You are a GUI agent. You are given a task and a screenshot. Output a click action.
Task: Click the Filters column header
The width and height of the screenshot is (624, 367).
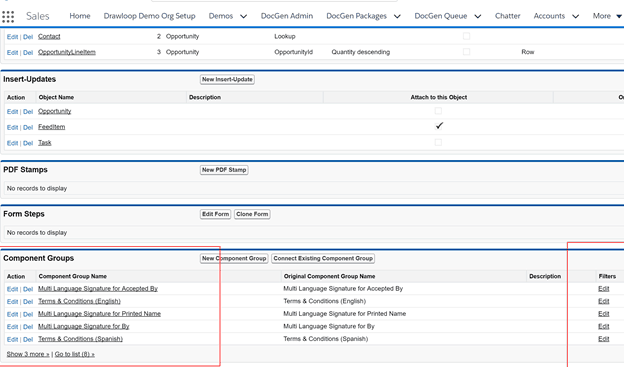607,276
